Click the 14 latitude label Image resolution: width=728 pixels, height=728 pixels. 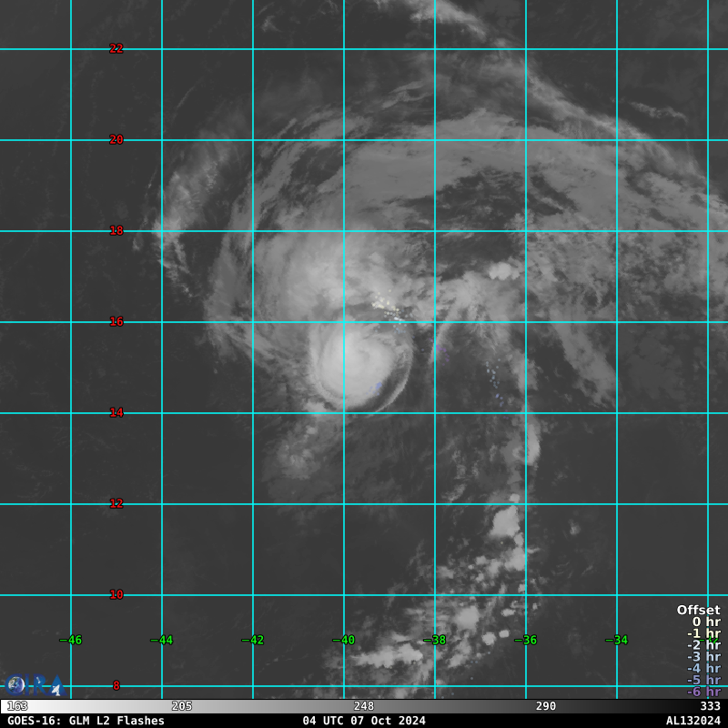tap(116, 413)
